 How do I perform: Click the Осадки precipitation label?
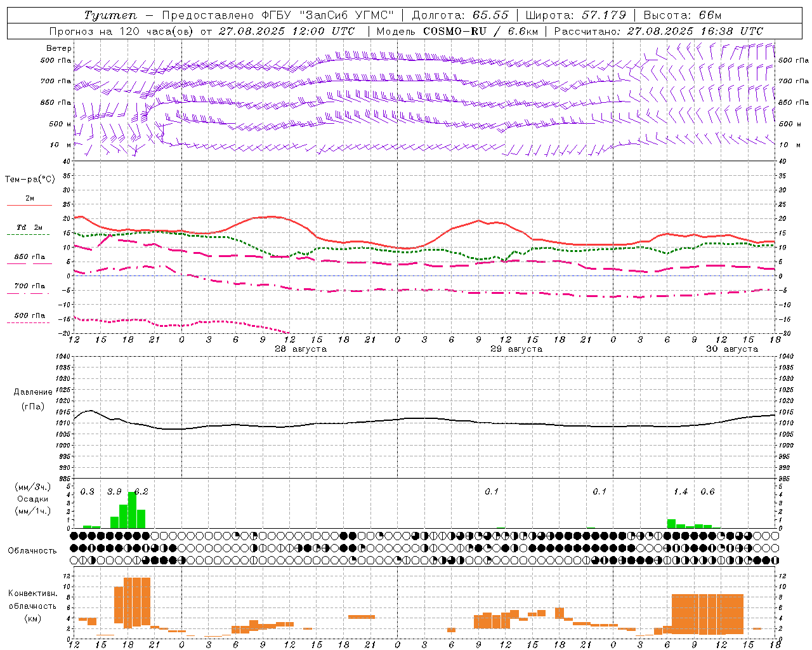click(32, 499)
